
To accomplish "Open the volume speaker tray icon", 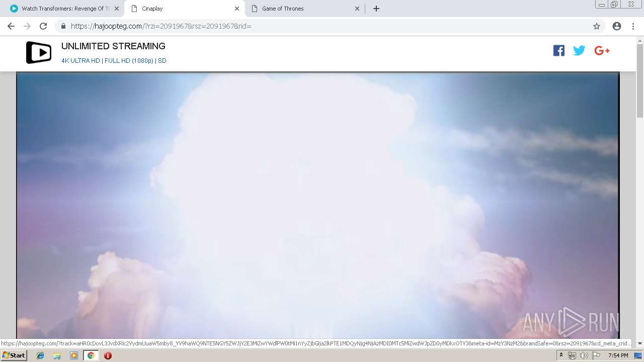I will (584, 355).
